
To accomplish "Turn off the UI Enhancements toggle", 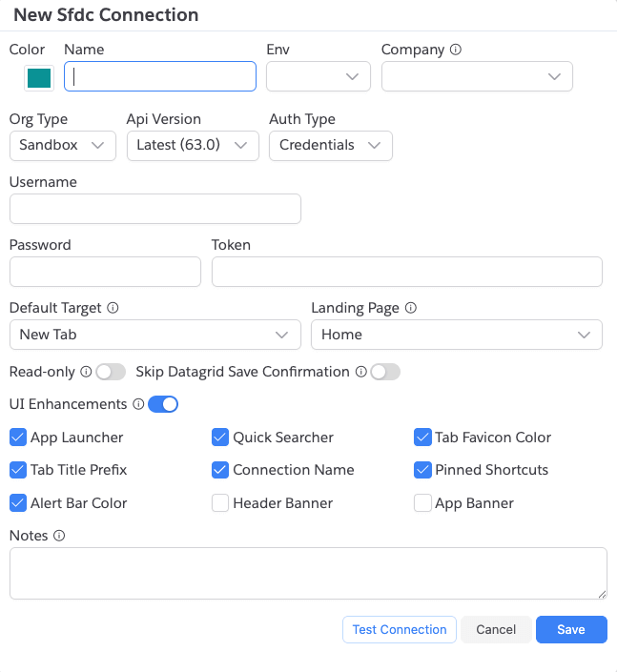I will pyautogui.click(x=163, y=404).
